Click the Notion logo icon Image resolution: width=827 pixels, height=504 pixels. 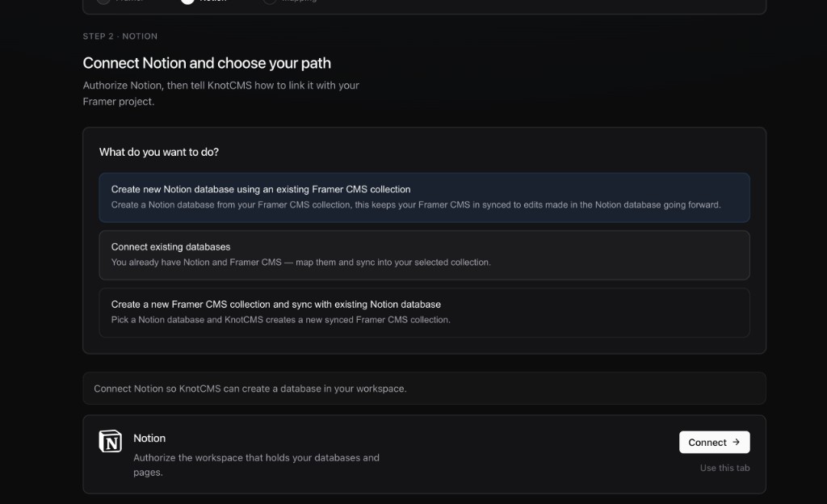click(110, 441)
